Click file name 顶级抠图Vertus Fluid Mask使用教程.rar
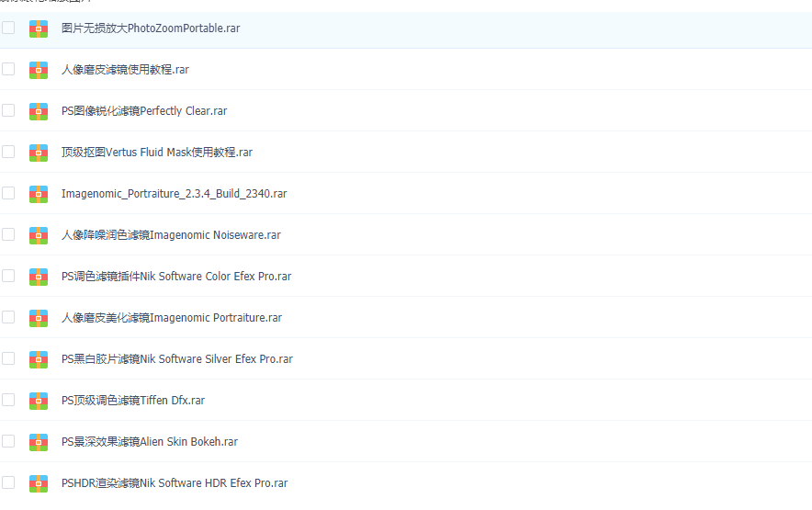812x510 pixels. click(x=157, y=153)
